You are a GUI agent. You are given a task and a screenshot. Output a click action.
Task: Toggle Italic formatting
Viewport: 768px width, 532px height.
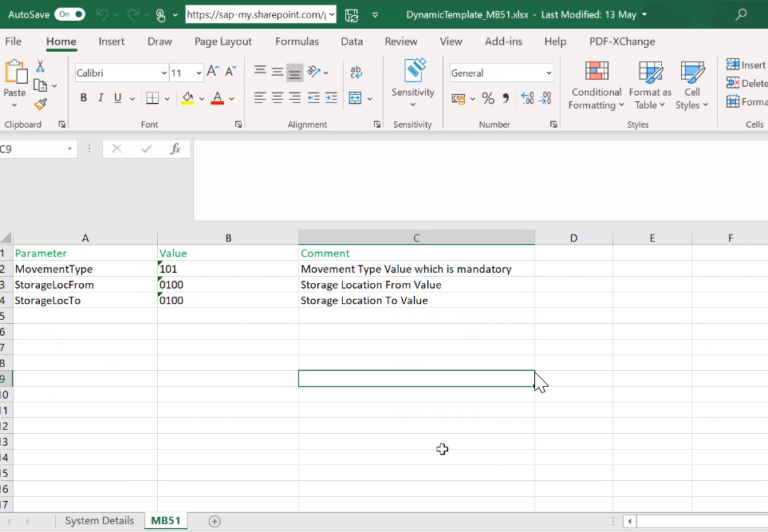(x=100, y=98)
